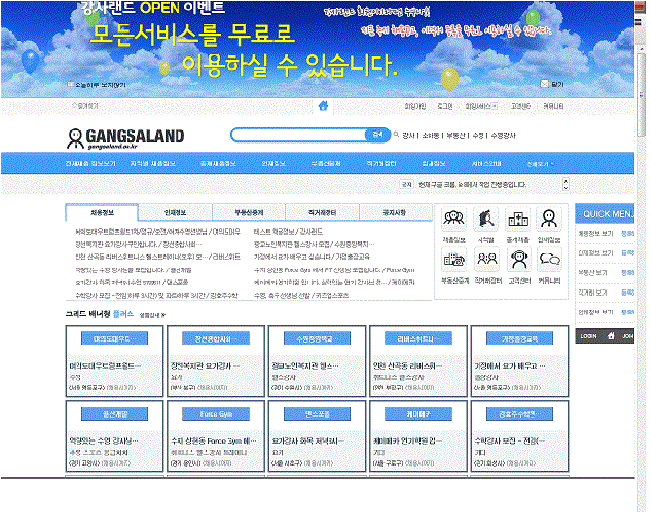The width and height of the screenshot is (651, 512).
Task: Click the 수영강사 search keyword link
Action: (x=503, y=135)
